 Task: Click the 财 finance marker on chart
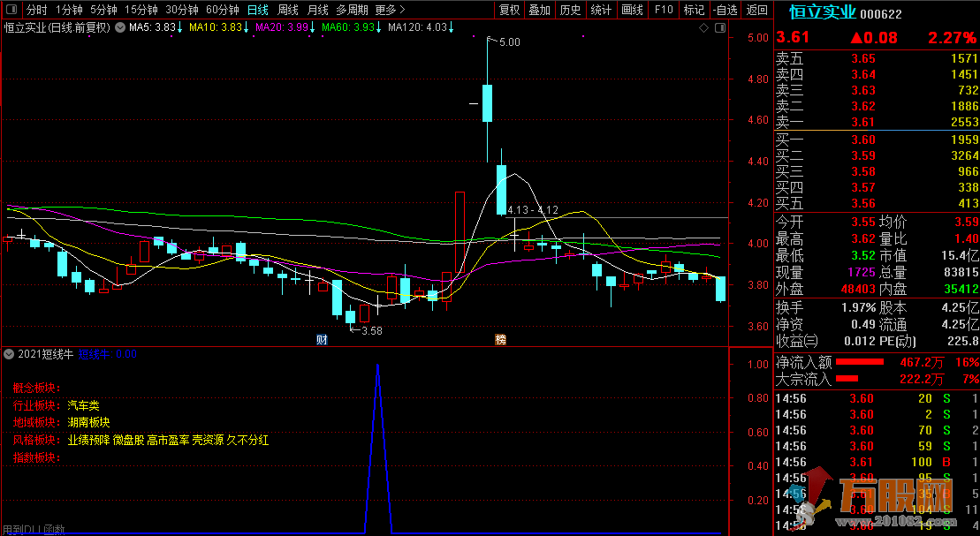pyautogui.click(x=323, y=339)
